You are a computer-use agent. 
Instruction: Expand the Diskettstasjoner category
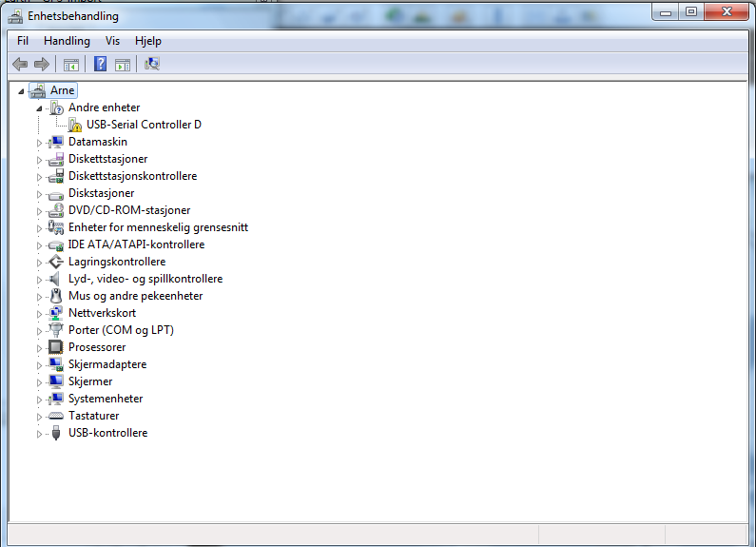pos(39,160)
